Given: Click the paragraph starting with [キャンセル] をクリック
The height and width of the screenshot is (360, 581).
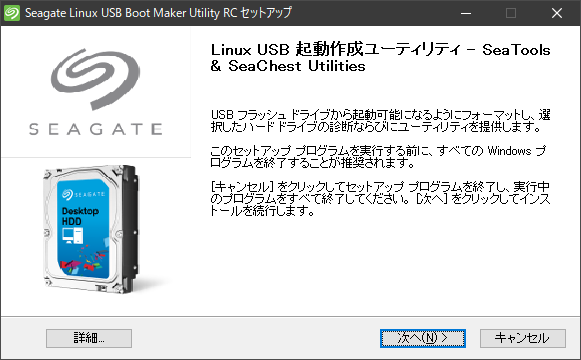Looking at the screenshot, I should coord(381,198).
